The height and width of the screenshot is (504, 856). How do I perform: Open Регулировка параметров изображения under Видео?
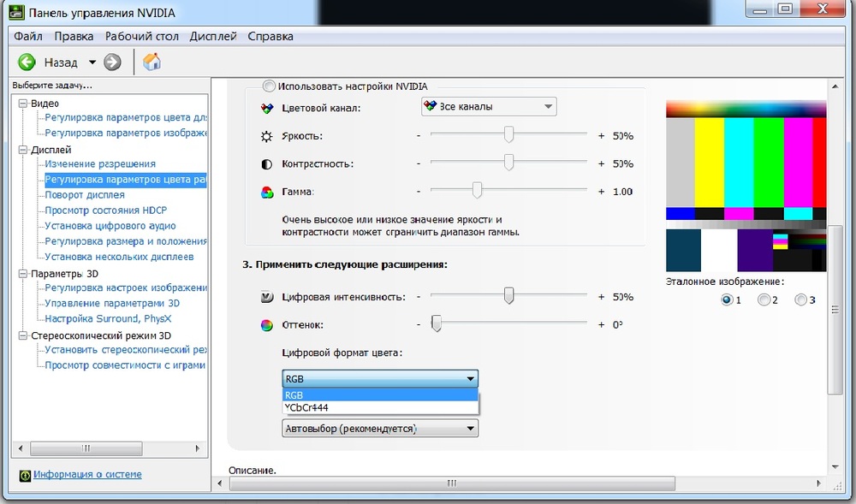126,133
